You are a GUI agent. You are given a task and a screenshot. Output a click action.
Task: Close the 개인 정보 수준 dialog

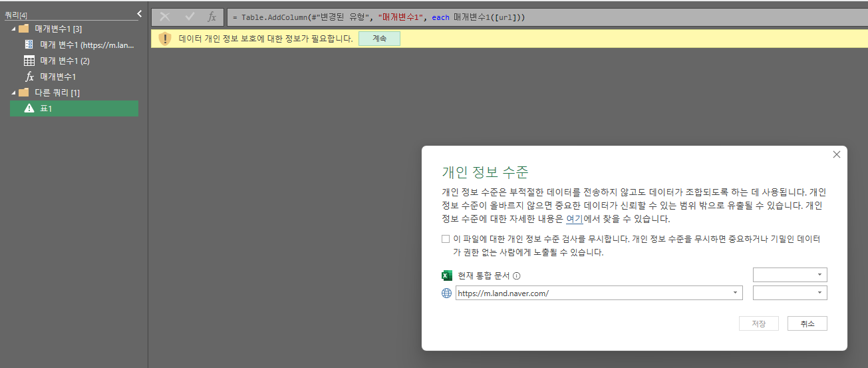click(837, 154)
